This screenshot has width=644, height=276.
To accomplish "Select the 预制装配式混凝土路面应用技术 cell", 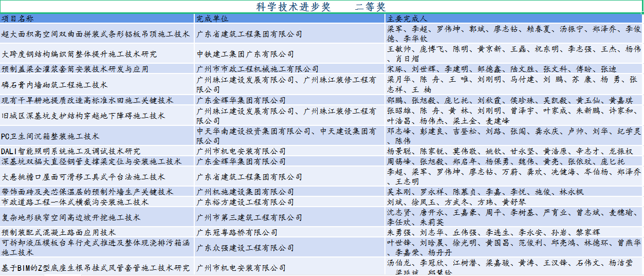I will 97,232.
